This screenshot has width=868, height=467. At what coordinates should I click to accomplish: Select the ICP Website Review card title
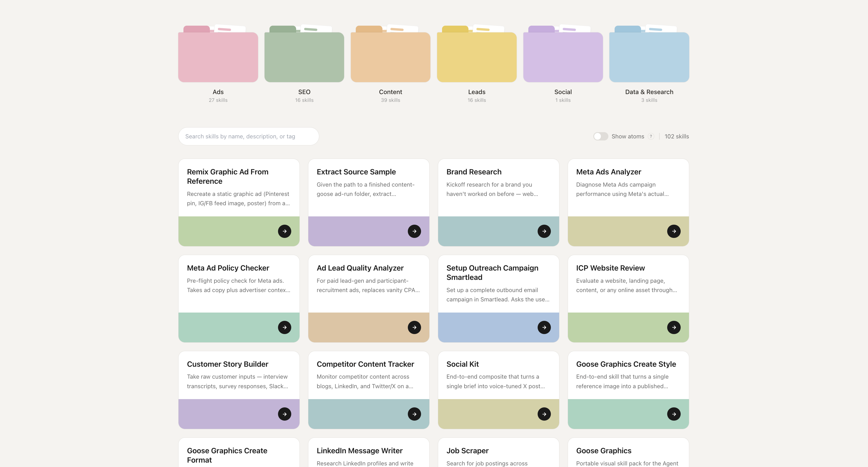point(610,268)
